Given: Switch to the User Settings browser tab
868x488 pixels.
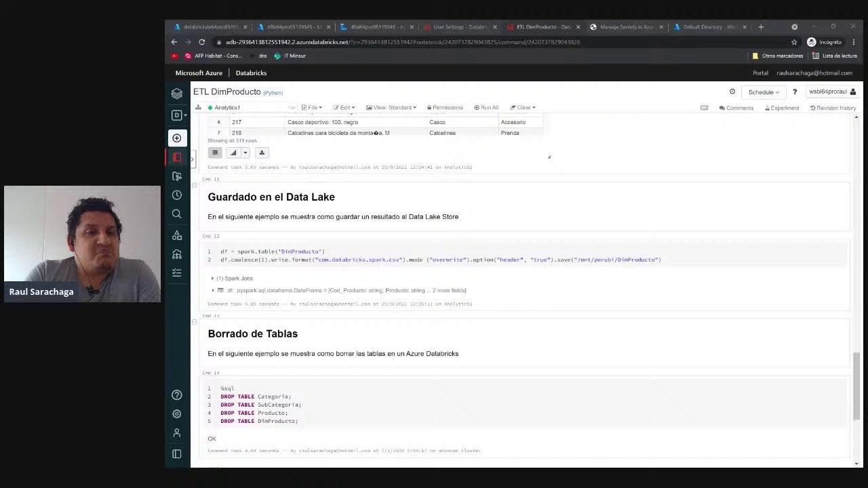Looking at the screenshot, I should (460, 27).
